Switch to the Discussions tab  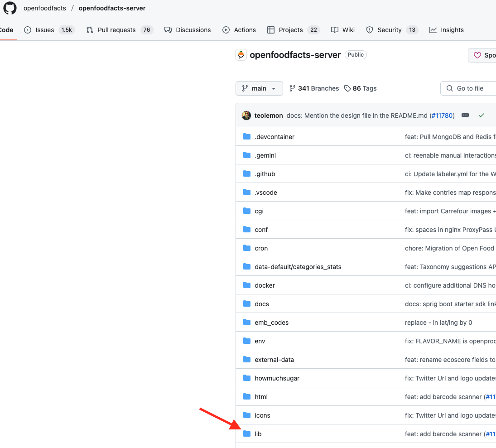coord(187,30)
